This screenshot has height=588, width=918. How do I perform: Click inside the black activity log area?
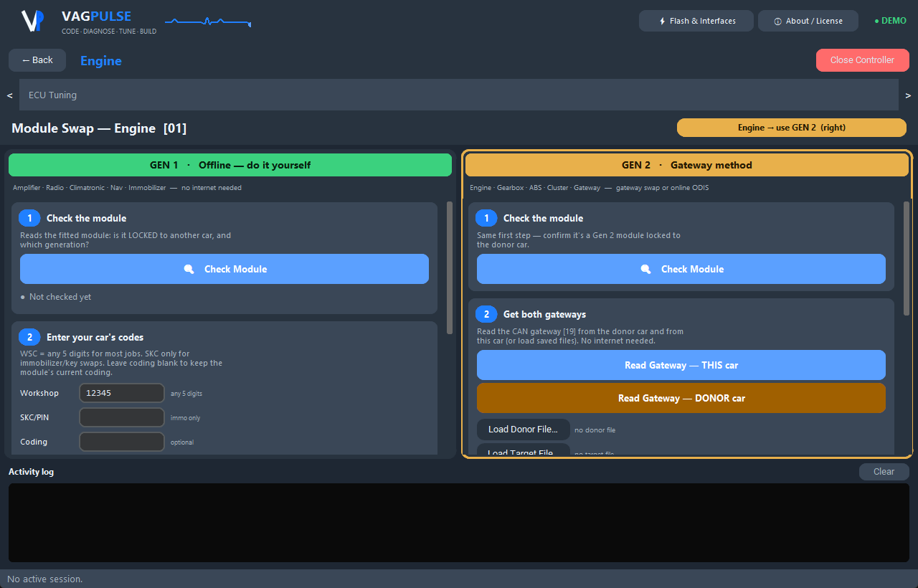(x=459, y=523)
